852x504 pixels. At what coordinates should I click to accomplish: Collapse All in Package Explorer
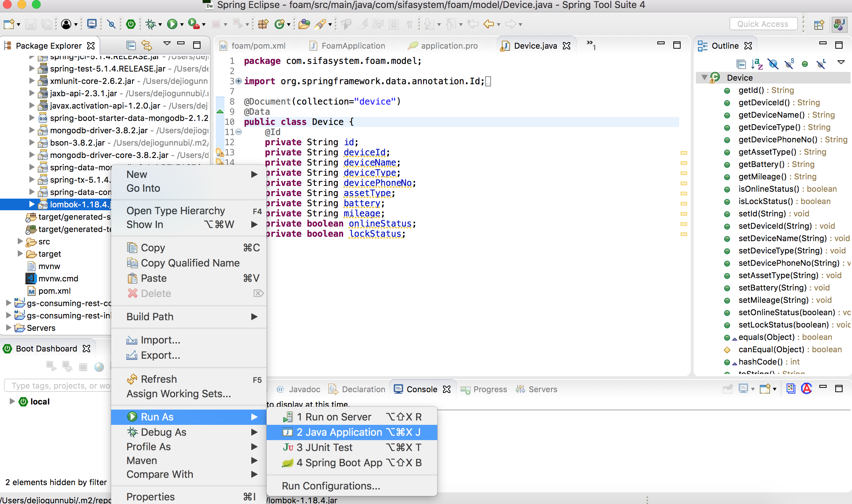click(x=131, y=45)
